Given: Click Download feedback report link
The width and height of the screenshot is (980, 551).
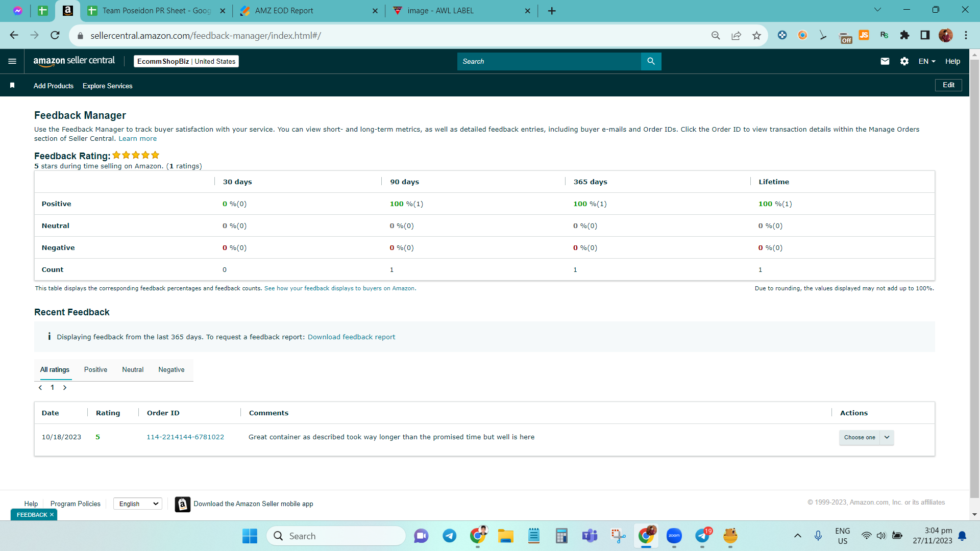Looking at the screenshot, I should tap(351, 337).
